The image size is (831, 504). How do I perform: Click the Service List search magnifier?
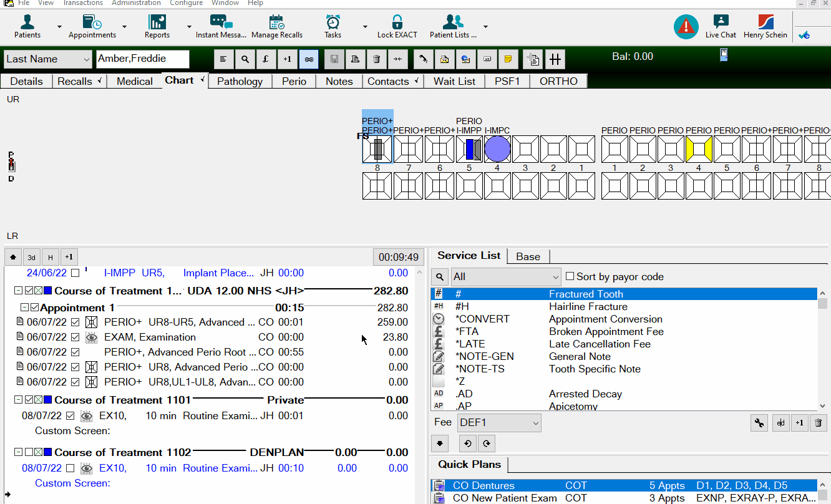point(440,277)
